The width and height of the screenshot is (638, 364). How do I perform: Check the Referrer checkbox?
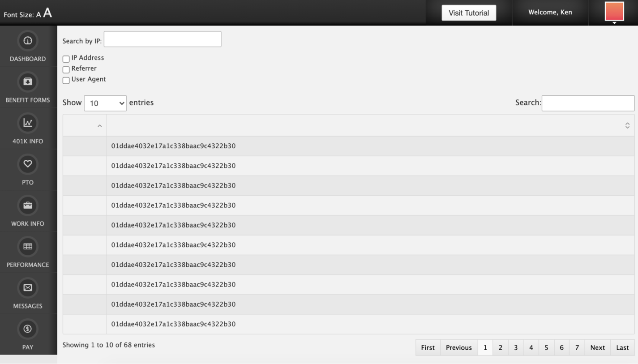click(x=66, y=69)
